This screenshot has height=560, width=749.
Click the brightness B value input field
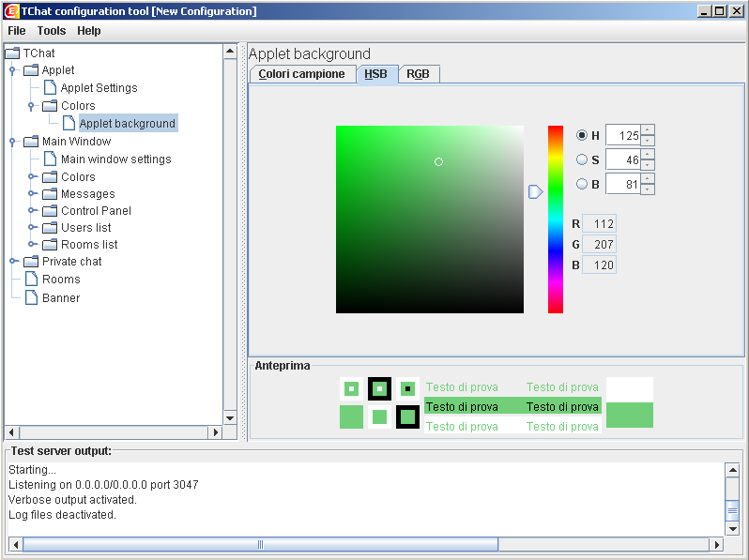coord(623,184)
